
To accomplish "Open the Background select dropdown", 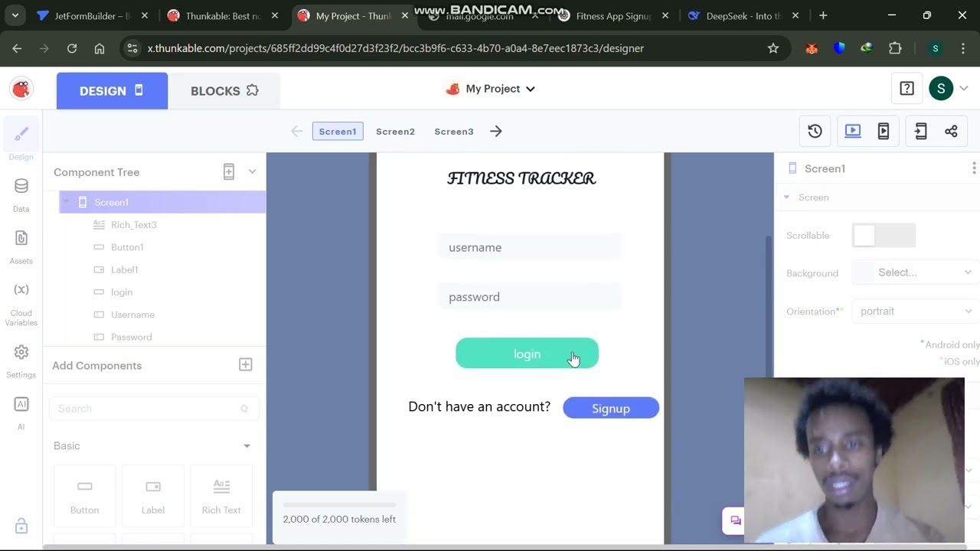I will click(x=914, y=272).
